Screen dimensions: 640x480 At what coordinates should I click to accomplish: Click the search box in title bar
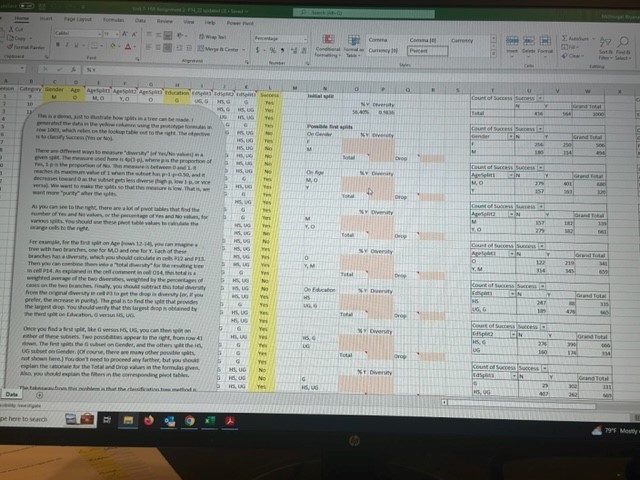coord(364,13)
